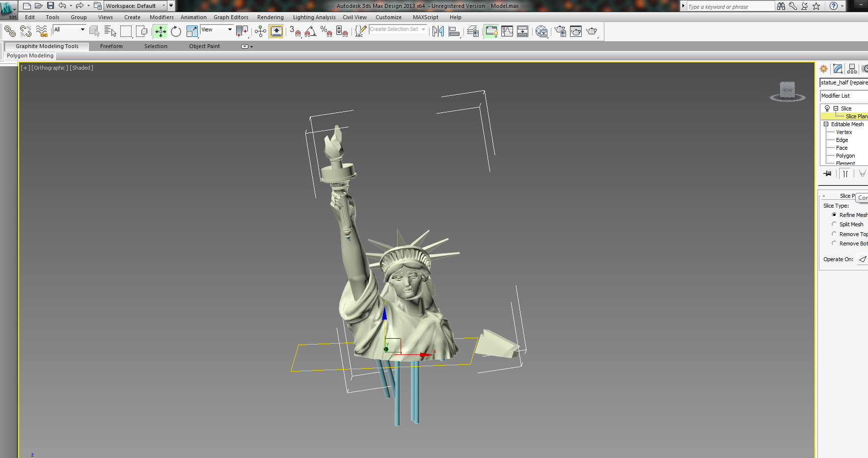
Task: Open the Manage Layers window
Action: pyautogui.click(x=472, y=31)
